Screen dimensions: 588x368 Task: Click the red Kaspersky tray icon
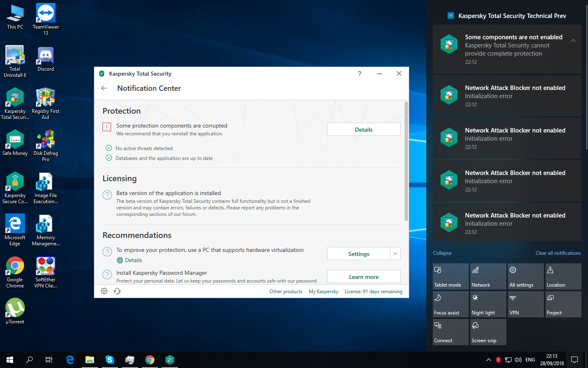click(499, 360)
